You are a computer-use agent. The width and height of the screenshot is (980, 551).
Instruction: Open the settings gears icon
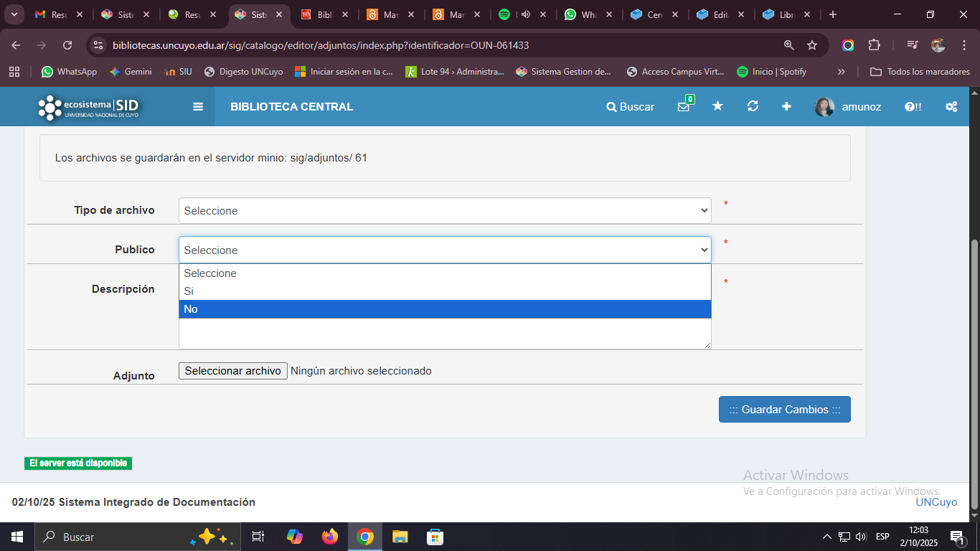[951, 107]
